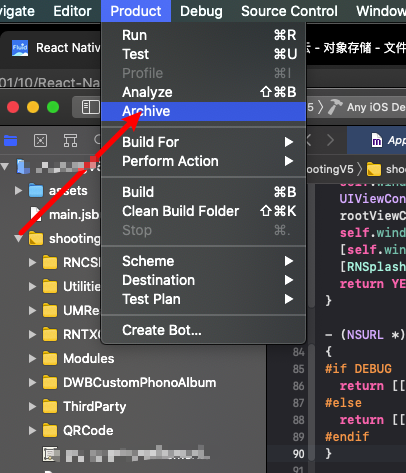Open the source control navigator icon
Screen dimensions: 406x473
coord(40,141)
